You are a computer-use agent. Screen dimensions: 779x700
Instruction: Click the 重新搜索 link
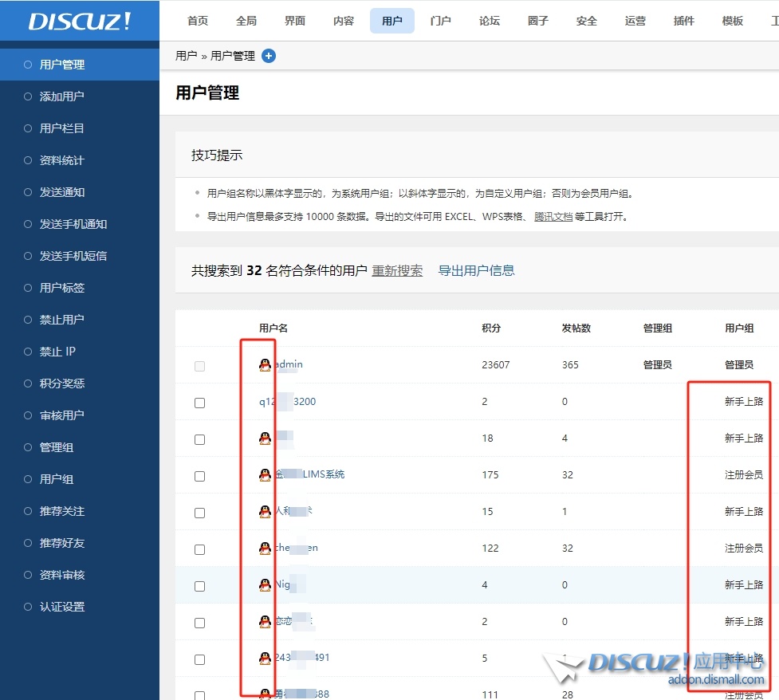point(397,270)
